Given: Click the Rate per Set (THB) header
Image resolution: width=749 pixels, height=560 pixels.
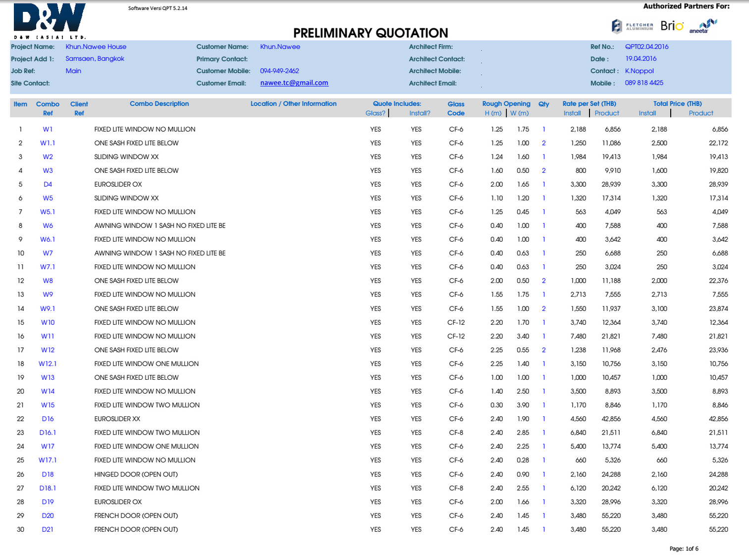Looking at the screenshot, I should (x=589, y=103).
